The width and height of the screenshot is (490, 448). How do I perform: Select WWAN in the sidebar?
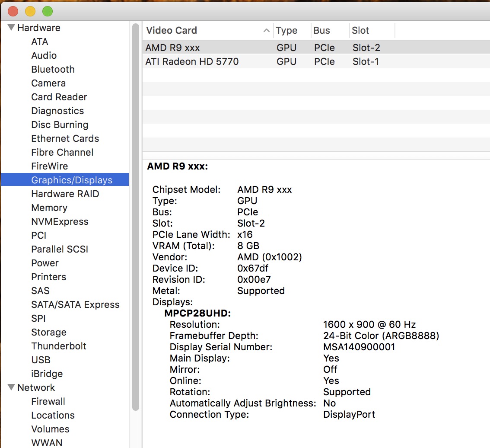pos(47,443)
